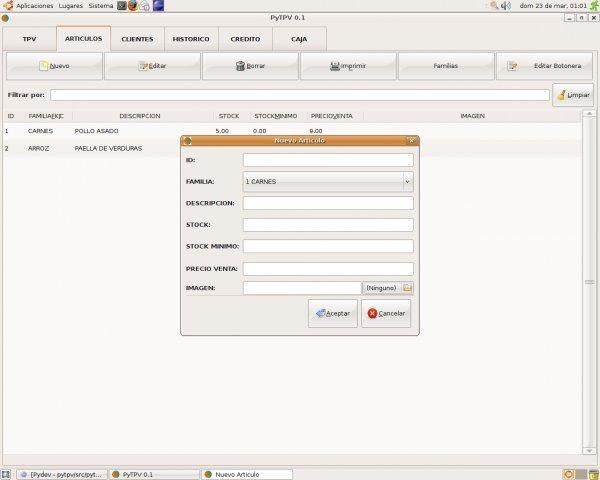Click the show desktop icon
Viewport: 600px width, 480px height.
click(x=6, y=475)
